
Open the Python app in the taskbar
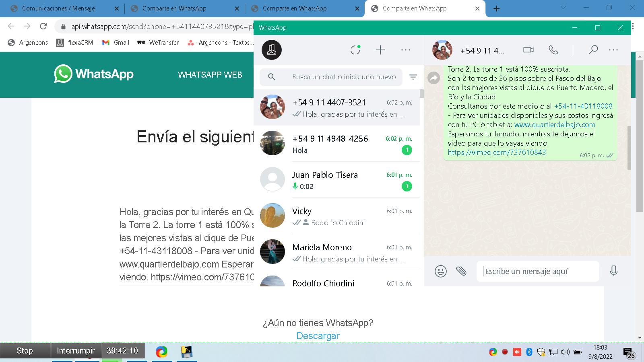click(186, 352)
